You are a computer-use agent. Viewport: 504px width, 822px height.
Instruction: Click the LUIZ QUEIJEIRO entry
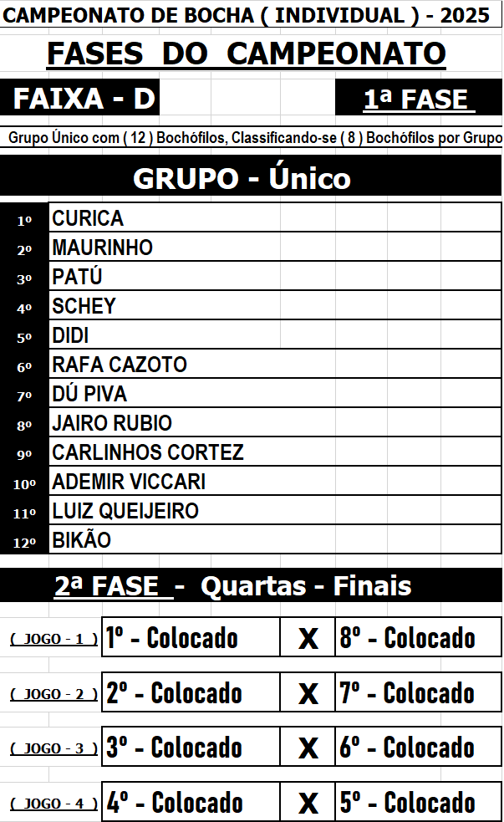[x=275, y=511]
